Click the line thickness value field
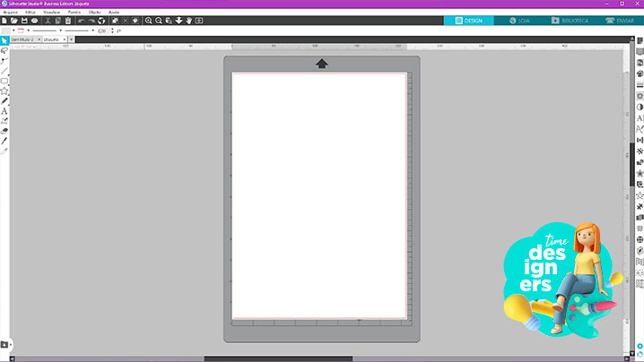 coord(102,30)
